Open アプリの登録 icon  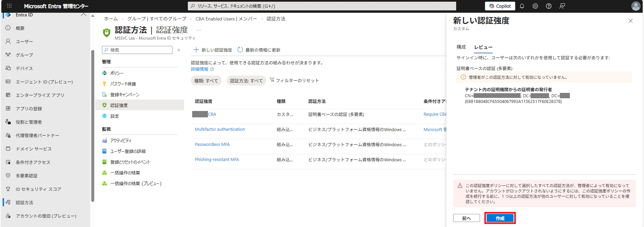coord(8,108)
